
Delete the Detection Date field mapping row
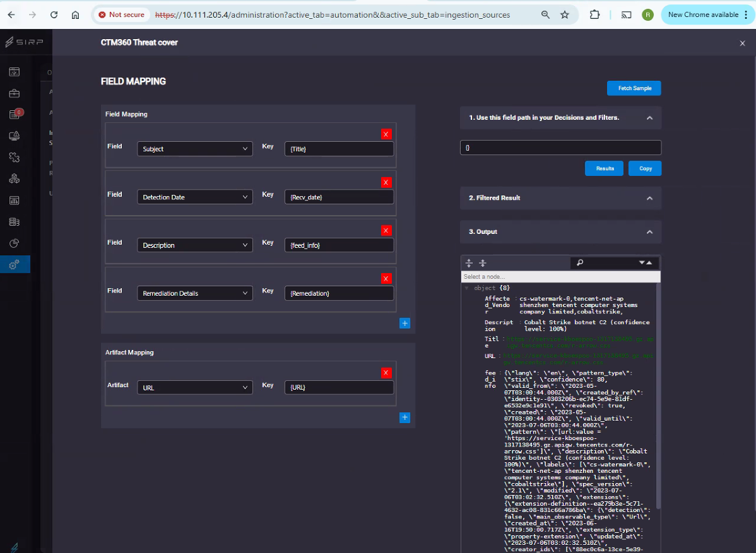(x=386, y=183)
